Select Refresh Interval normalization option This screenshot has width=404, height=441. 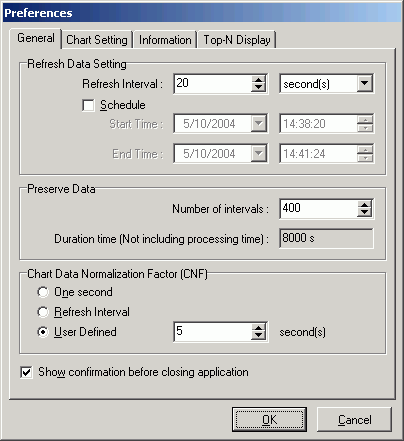pyautogui.click(x=43, y=312)
